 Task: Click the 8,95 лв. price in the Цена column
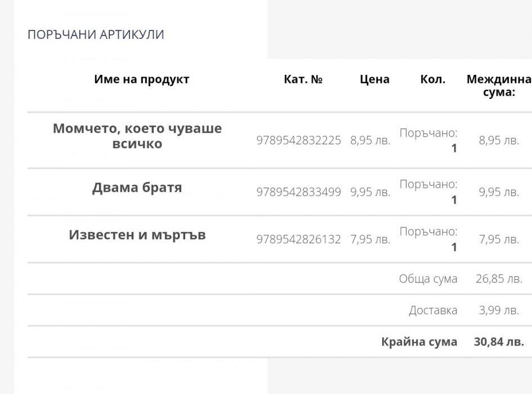[370, 141]
